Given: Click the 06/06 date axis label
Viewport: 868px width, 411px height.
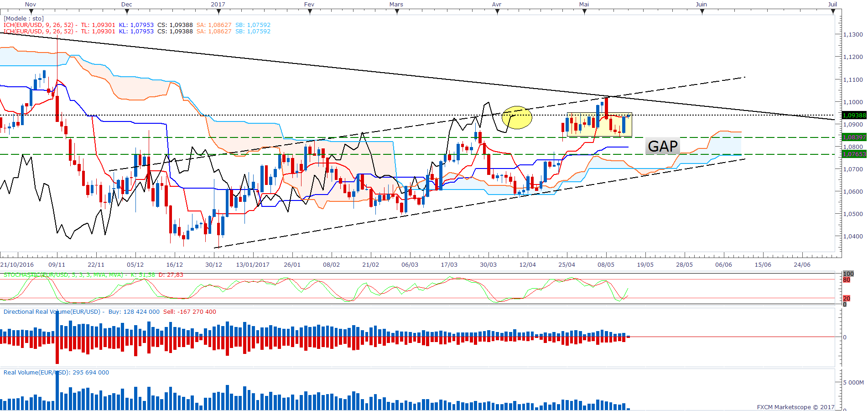Looking at the screenshot, I should click(724, 265).
